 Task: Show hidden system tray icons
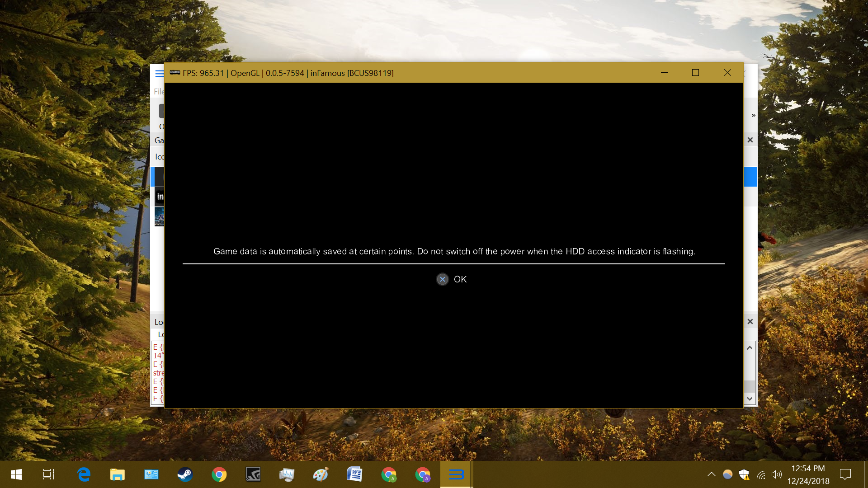(x=711, y=474)
